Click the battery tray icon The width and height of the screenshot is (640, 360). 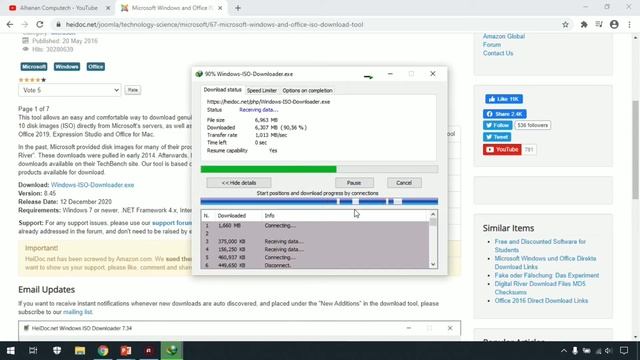[587, 351]
